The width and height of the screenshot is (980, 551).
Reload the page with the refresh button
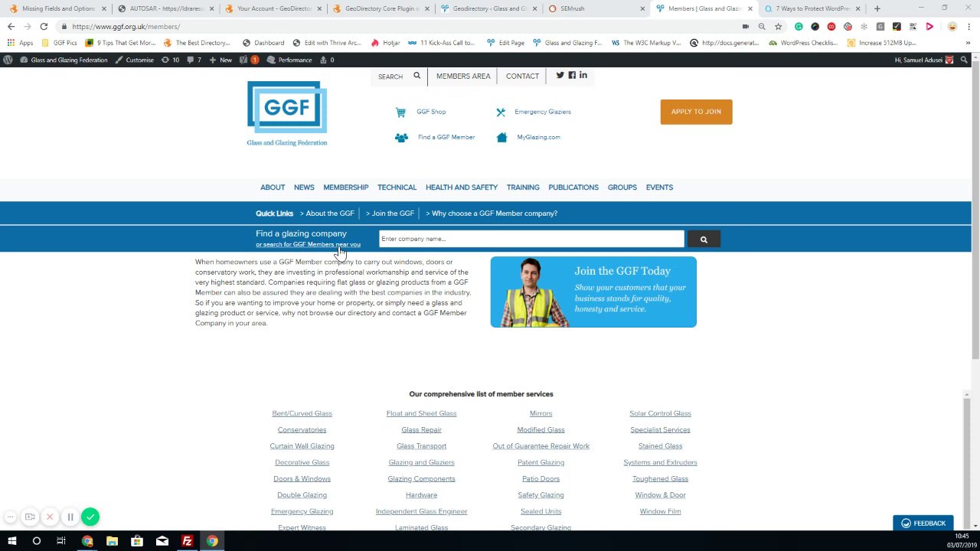tap(44, 27)
